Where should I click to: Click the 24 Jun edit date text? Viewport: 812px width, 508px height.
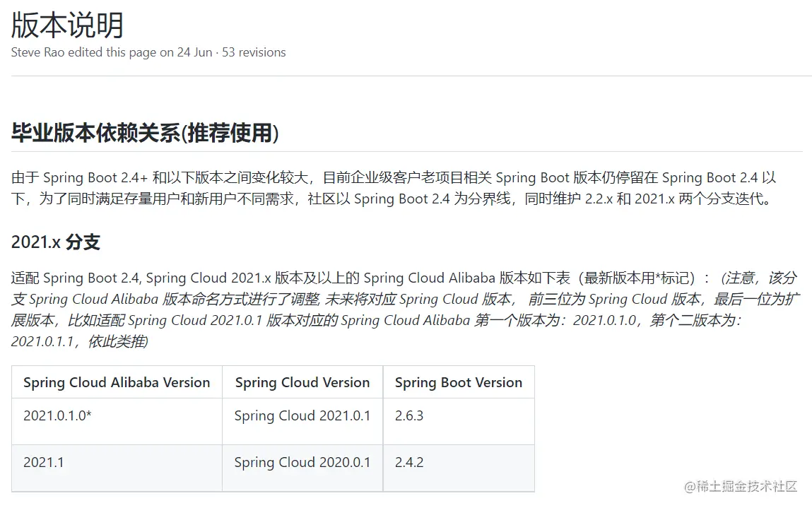(x=194, y=52)
